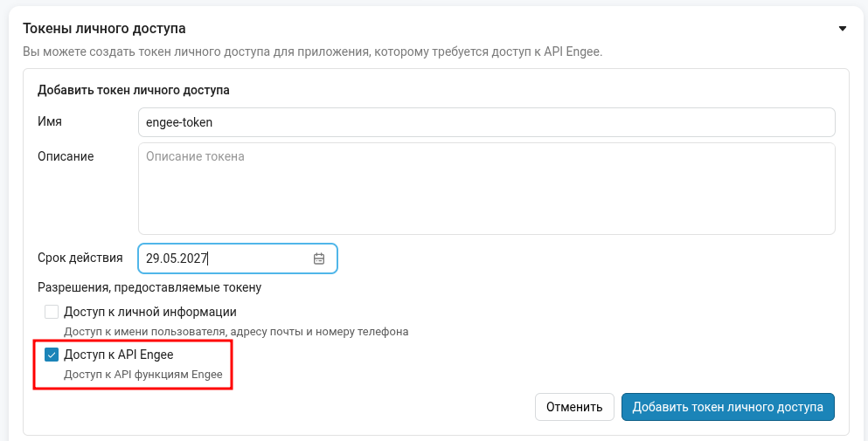
Task: Focus the Имя field with engee-token
Action: (487, 122)
